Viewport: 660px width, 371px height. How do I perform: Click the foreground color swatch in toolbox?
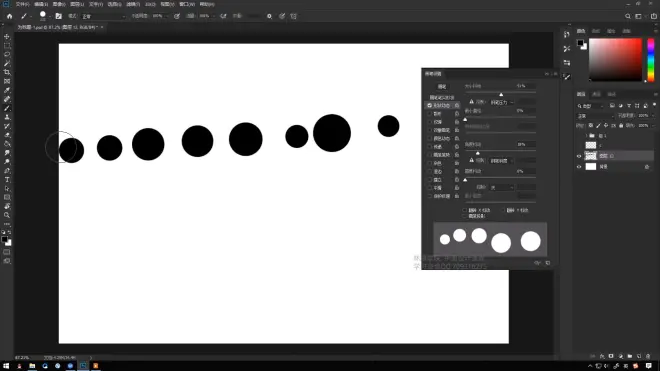tap(5, 239)
